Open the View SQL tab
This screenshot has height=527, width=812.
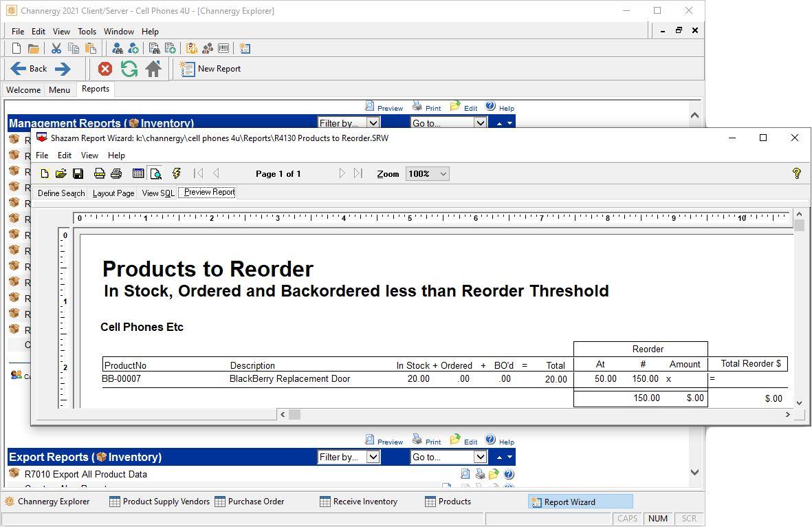tap(158, 193)
